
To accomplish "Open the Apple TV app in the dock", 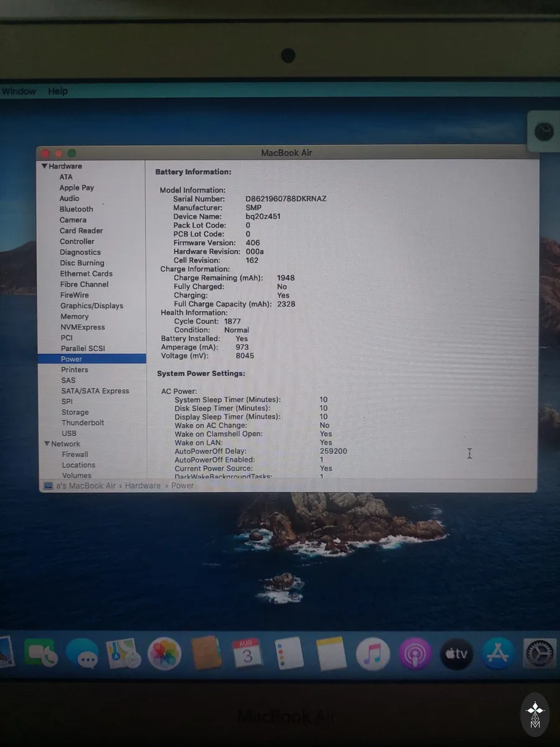I will 457,654.
